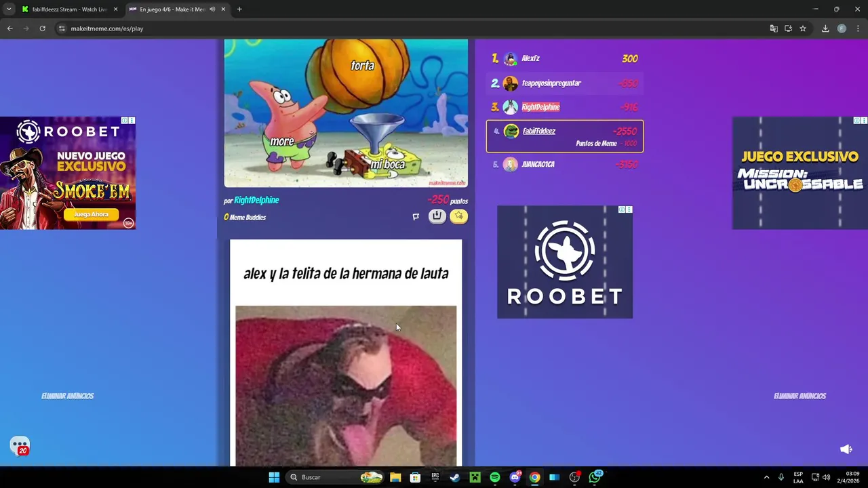Open File Explorer from taskbar

[395, 477]
